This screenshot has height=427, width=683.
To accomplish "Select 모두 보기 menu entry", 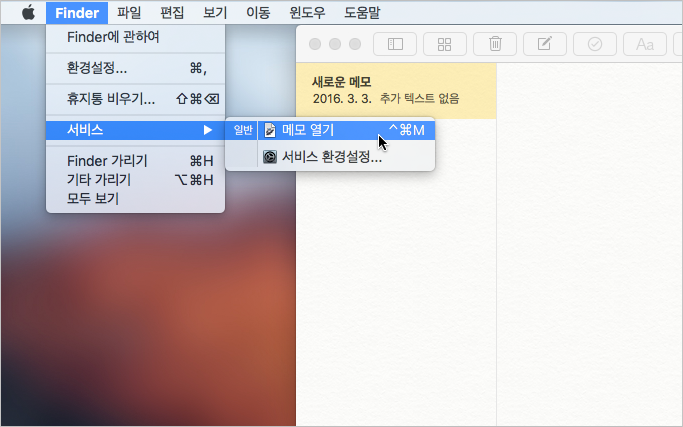I will point(135,198).
